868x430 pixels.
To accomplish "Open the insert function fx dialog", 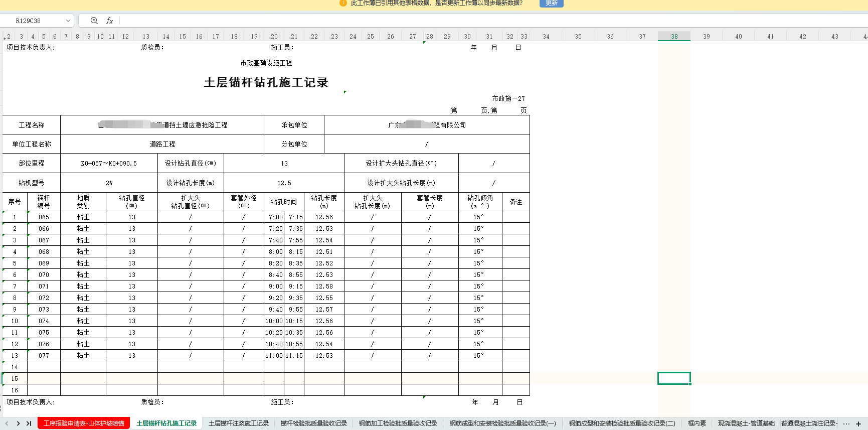I will point(109,21).
